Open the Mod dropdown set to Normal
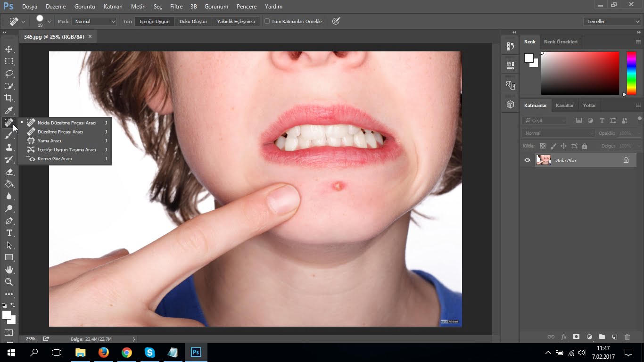The image size is (644, 362). (94, 21)
